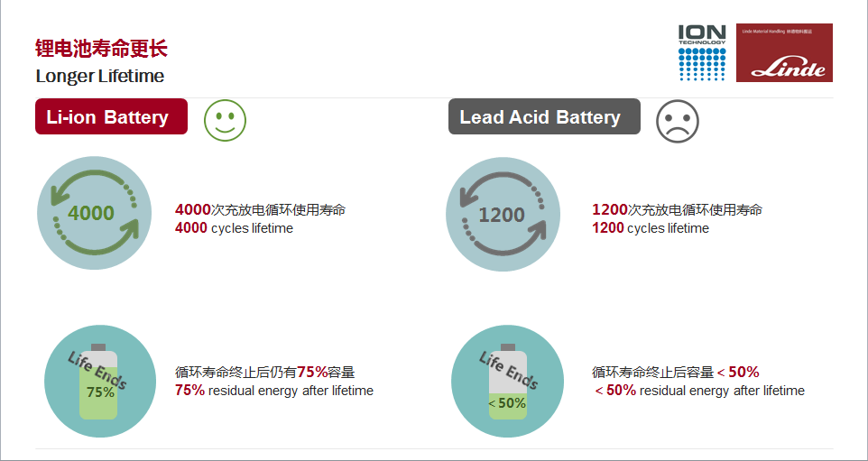The height and width of the screenshot is (461, 868).
Task: Click the 循环寿命终止后容量 < 50% text
Action: [675, 372]
